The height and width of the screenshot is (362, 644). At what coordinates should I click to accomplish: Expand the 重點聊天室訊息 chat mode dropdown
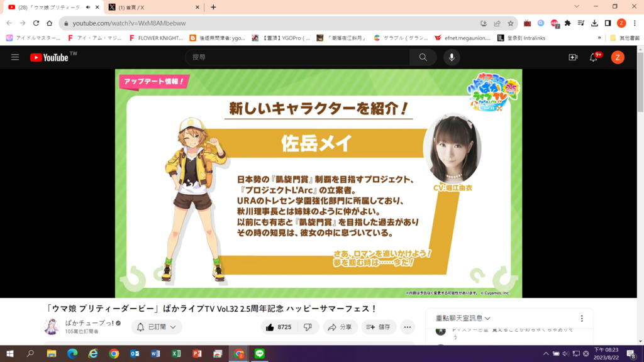click(463, 318)
